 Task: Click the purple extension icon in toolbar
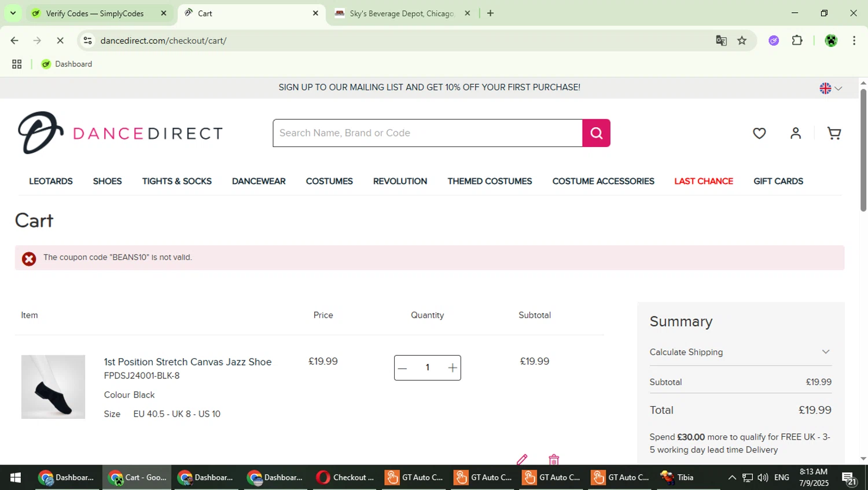click(x=774, y=40)
